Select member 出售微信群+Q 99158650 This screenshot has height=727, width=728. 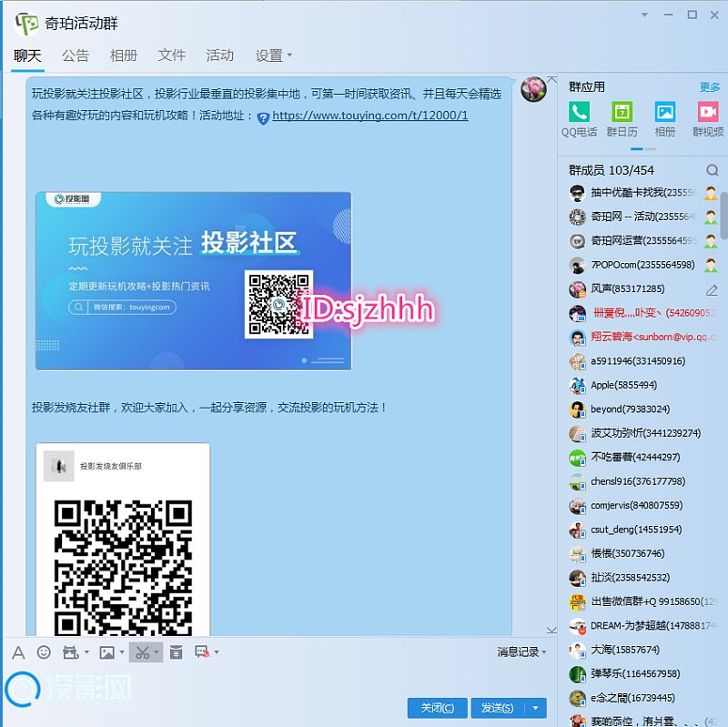tap(642, 602)
